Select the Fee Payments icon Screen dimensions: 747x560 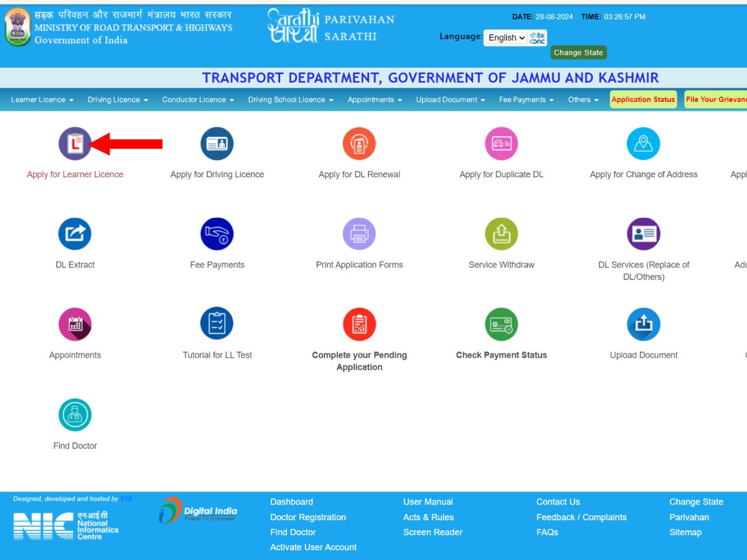217,233
